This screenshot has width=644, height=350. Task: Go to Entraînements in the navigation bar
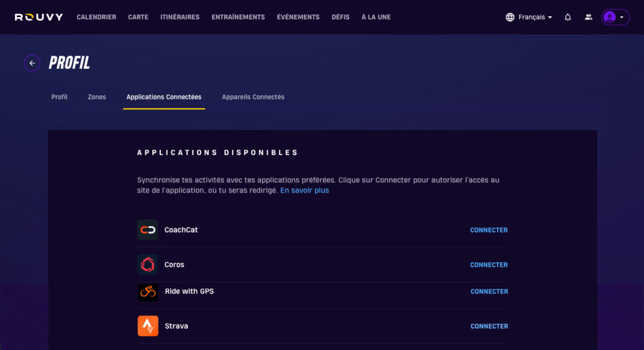(238, 17)
